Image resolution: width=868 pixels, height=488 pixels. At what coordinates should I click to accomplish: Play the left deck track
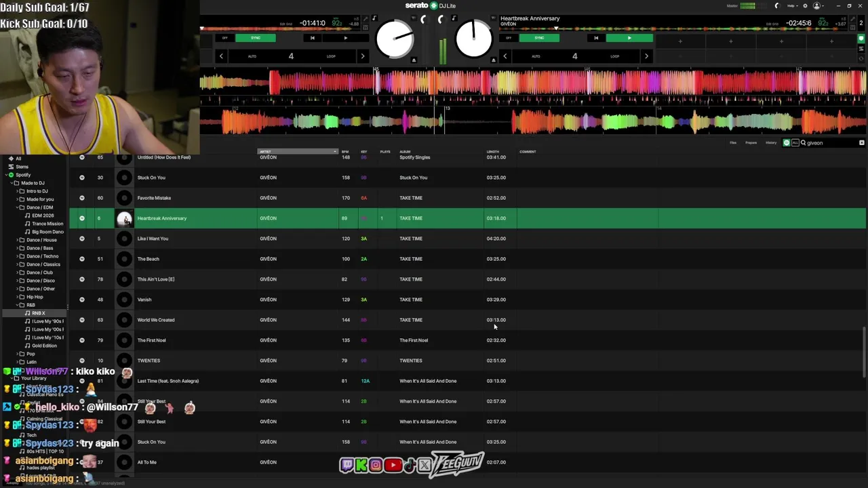coord(345,38)
